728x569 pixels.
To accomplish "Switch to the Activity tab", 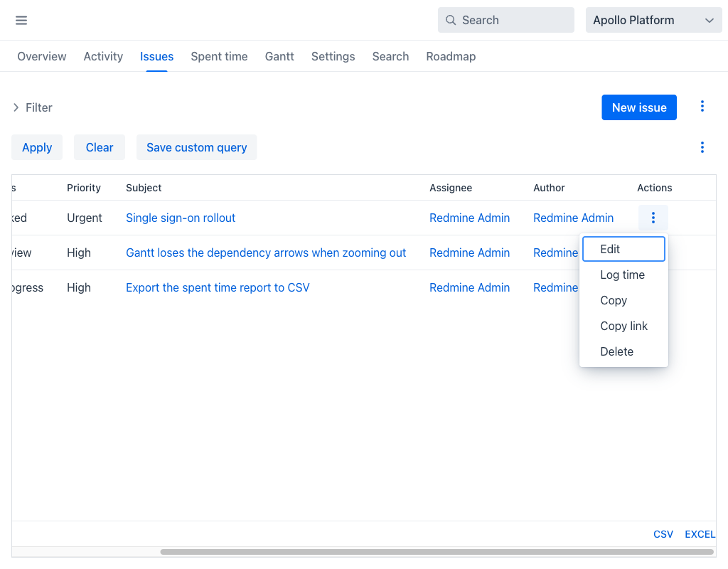I will click(x=103, y=56).
